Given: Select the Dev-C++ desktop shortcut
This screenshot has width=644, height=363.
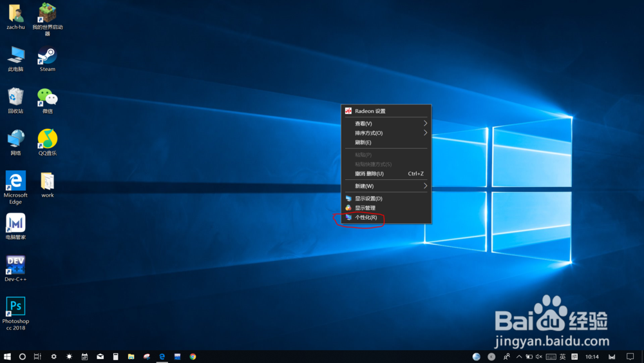Looking at the screenshot, I should point(15,268).
